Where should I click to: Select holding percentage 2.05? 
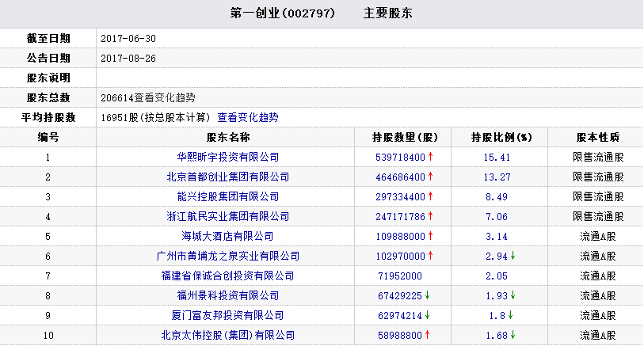click(497, 276)
